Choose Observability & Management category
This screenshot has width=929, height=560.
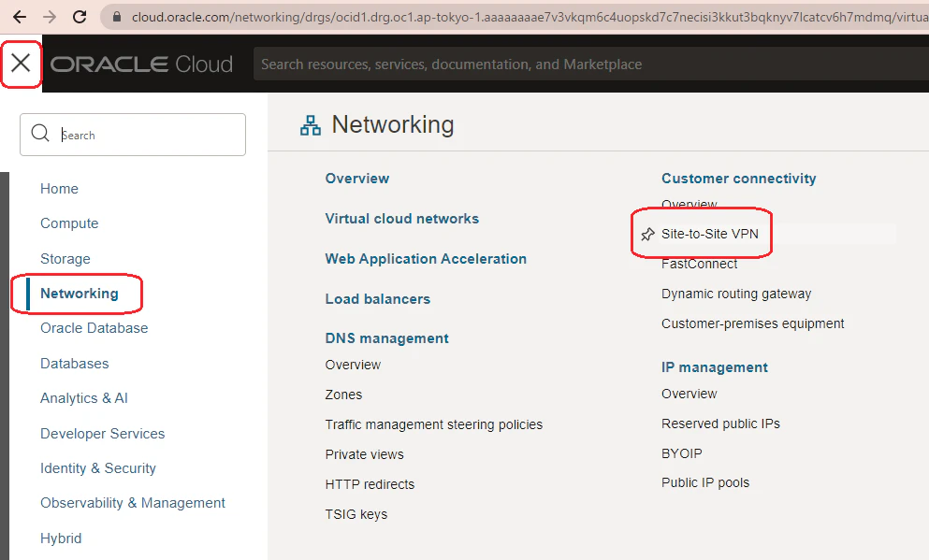133,503
